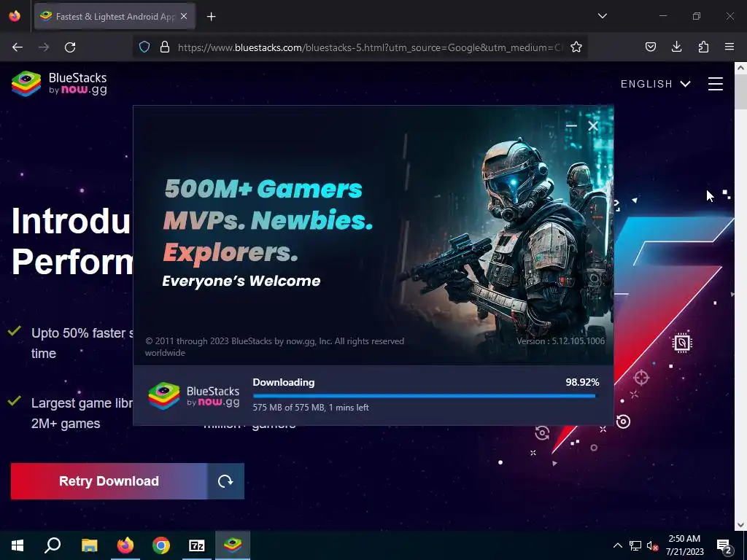Screen dimensions: 747x560
Task: Open 7-Zip from the taskbar
Action: (197, 545)
